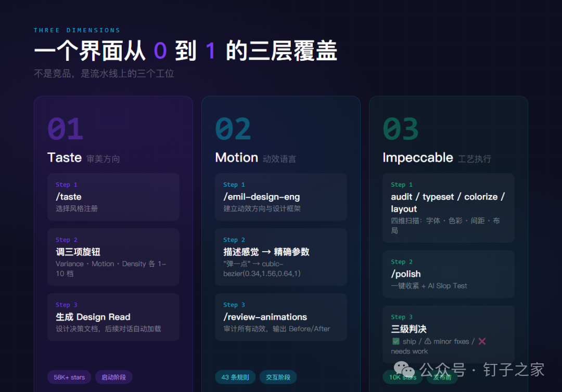Click the '审美方向' subtitle
Image resolution: width=562 pixels, height=392 pixels.
coord(103,159)
